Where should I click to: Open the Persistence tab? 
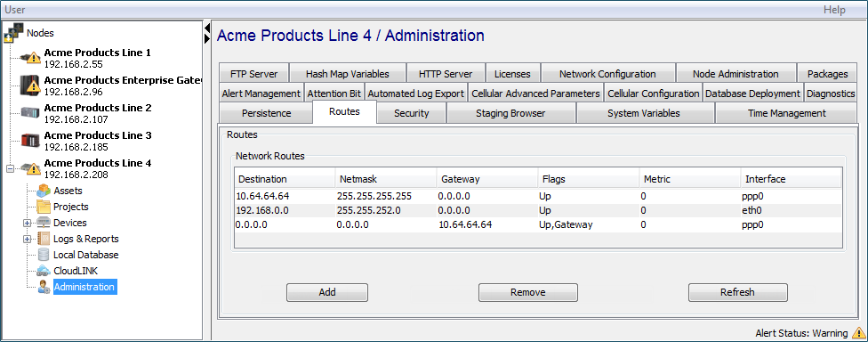pos(266,113)
